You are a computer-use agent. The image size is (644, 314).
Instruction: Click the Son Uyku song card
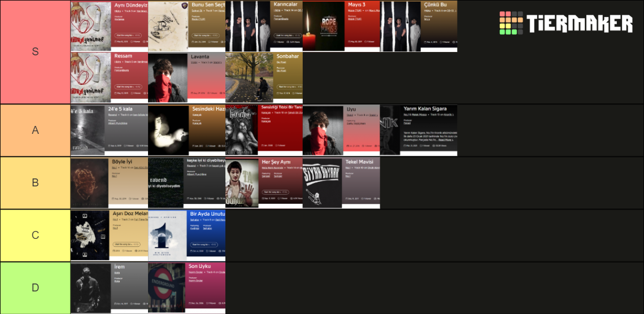[x=186, y=288]
